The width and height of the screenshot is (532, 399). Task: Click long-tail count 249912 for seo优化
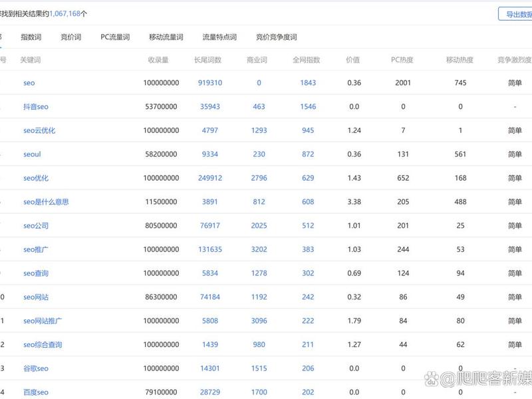210,178
